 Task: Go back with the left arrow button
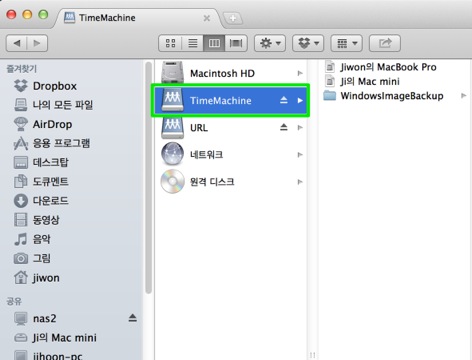17,43
